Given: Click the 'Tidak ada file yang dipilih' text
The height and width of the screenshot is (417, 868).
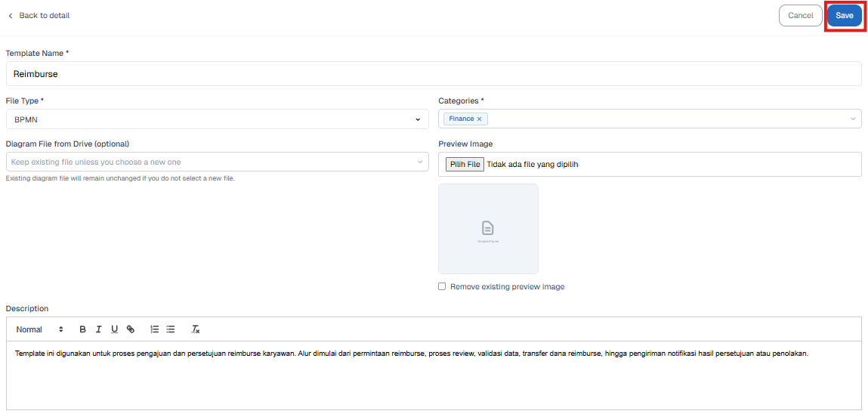Looking at the screenshot, I should (x=533, y=165).
